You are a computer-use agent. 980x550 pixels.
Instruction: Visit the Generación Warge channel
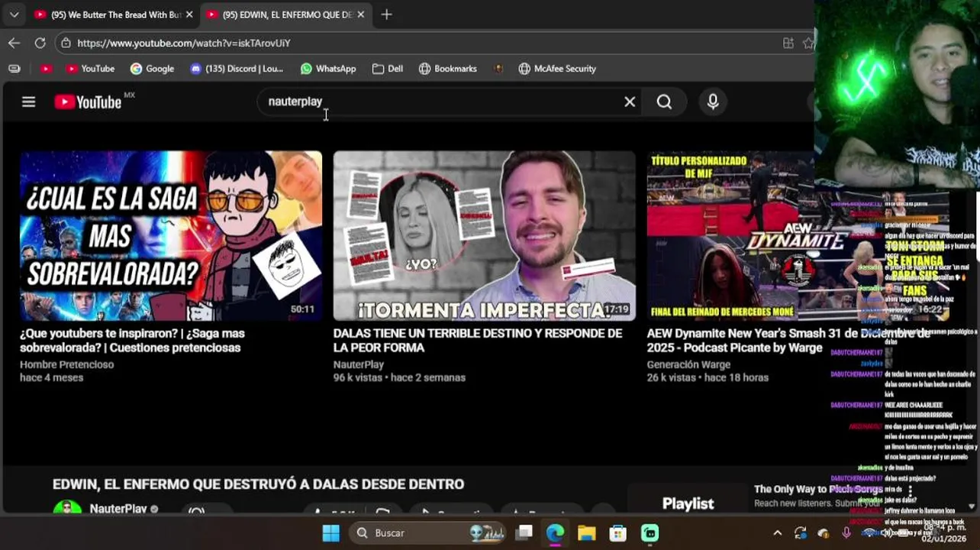pyautogui.click(x=688, y=364)
